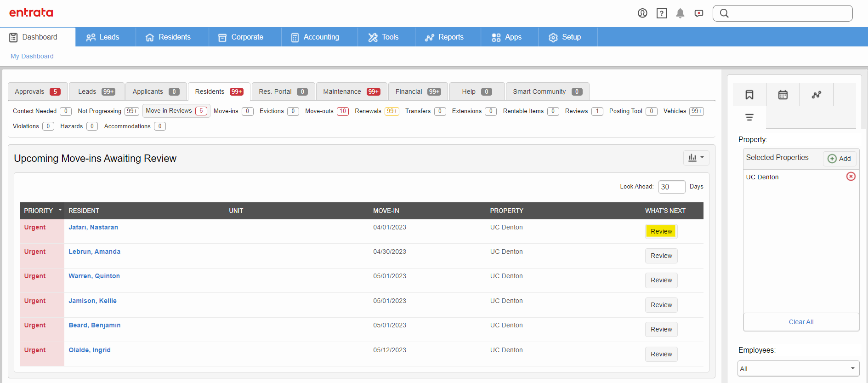The width and height of the screenshot is (868, 383).
Task: Select the Posting Tool filter
Action: click(x=633, y=111)
